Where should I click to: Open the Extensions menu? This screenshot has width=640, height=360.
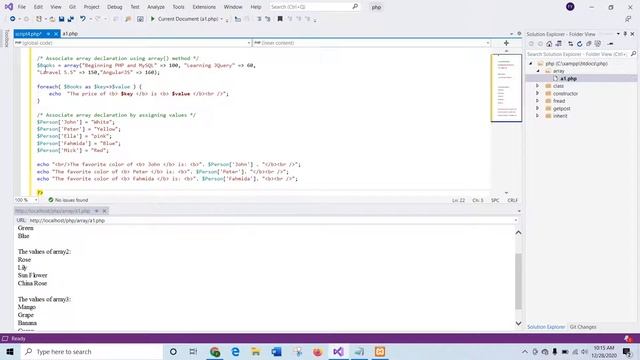coord(204,7)
